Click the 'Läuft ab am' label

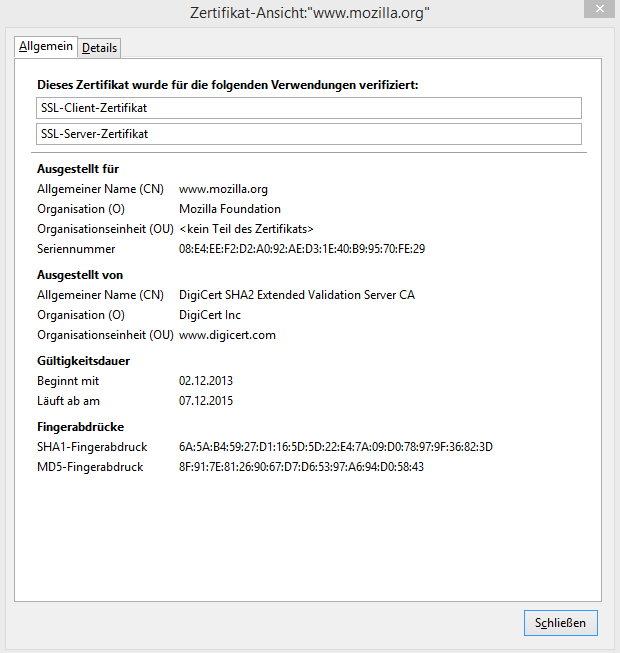[68, 401]
